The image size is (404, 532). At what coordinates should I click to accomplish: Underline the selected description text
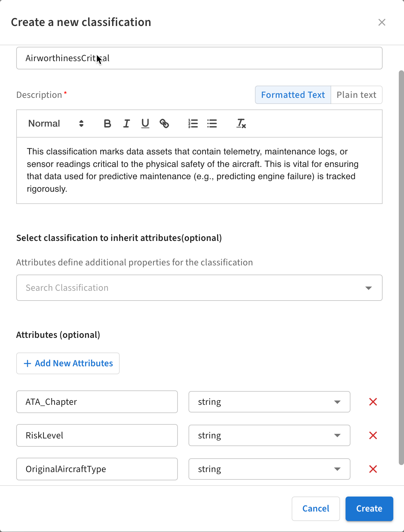(x=145, y=124)
